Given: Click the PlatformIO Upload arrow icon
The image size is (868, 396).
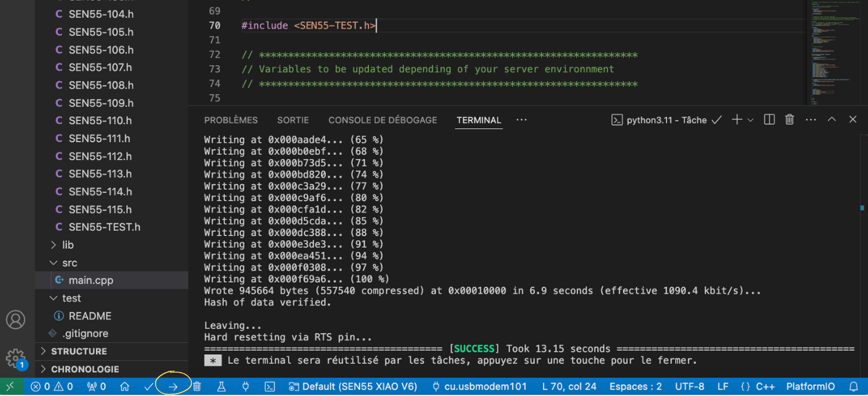Looking at the screenshot, I should coord(173,387).
